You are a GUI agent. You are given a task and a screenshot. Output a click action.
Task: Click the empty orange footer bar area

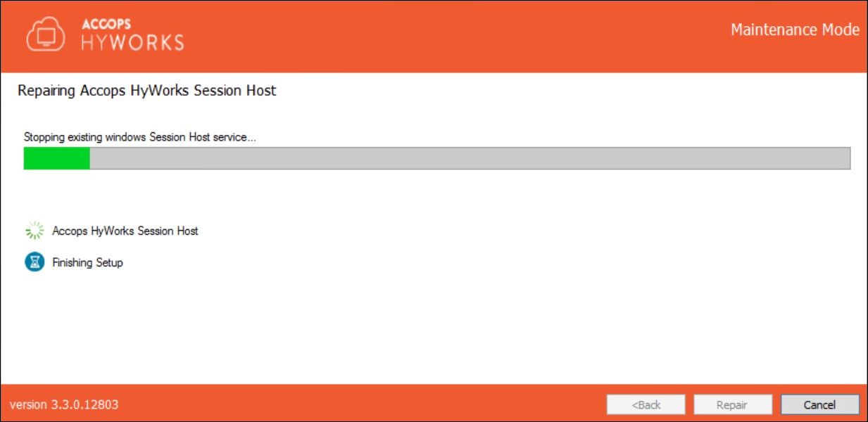(352, 404)
